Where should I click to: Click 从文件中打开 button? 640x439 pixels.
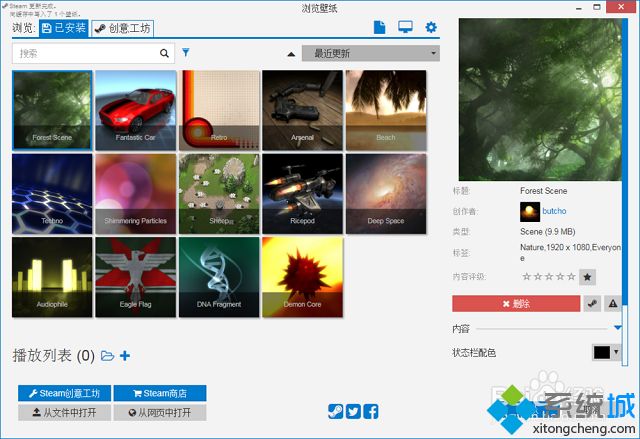(64, 412)
